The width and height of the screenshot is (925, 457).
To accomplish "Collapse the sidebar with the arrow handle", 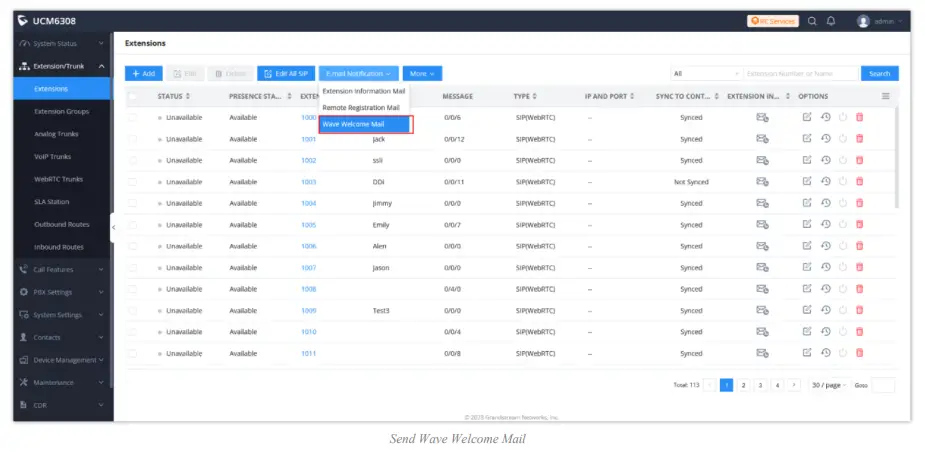I will point(113,228).
